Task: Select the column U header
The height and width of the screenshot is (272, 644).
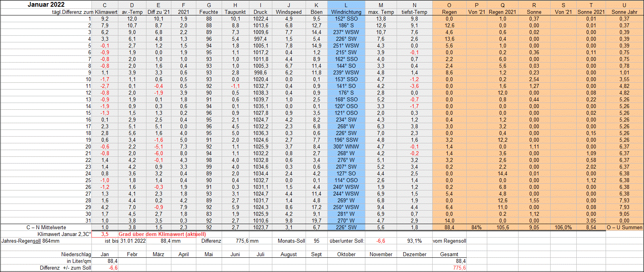Action: [624, 5]
